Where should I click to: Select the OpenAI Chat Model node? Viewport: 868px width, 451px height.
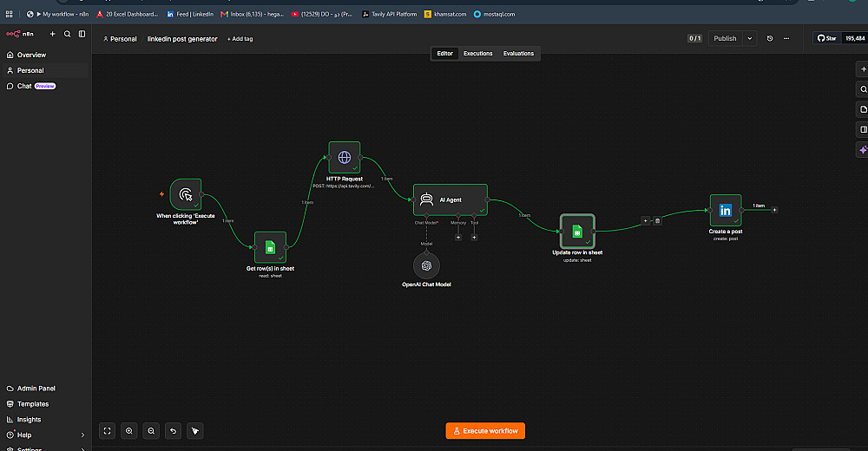pyautogui.click(x=426, y=266)
